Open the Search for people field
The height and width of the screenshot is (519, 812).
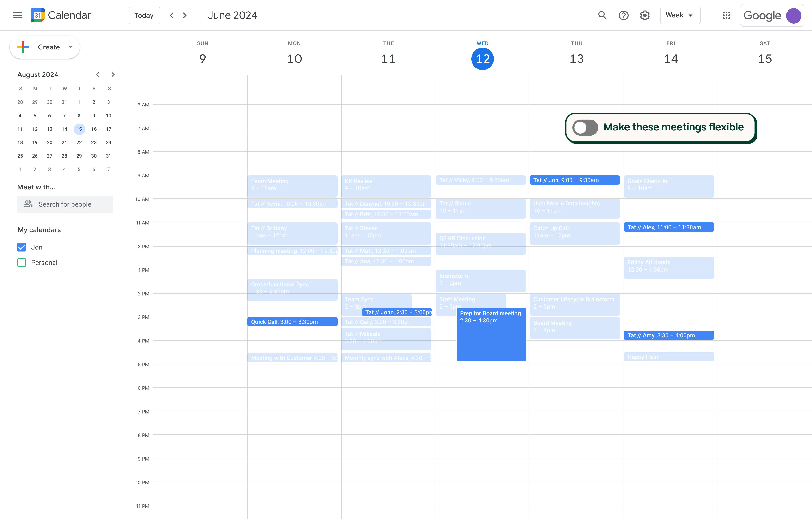click(x=65, y=203)
